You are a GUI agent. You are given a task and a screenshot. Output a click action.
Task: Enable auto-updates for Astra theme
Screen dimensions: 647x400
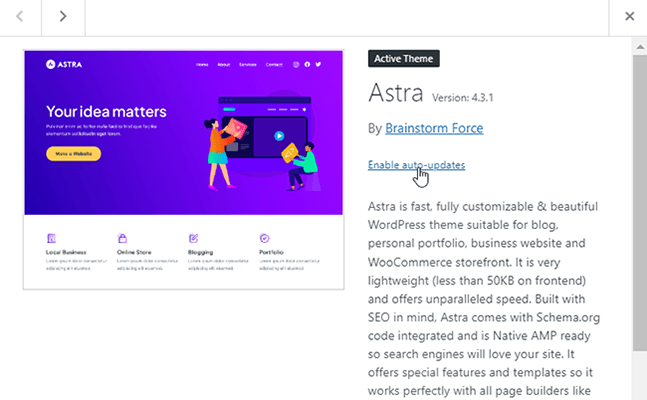click(416, 164)
